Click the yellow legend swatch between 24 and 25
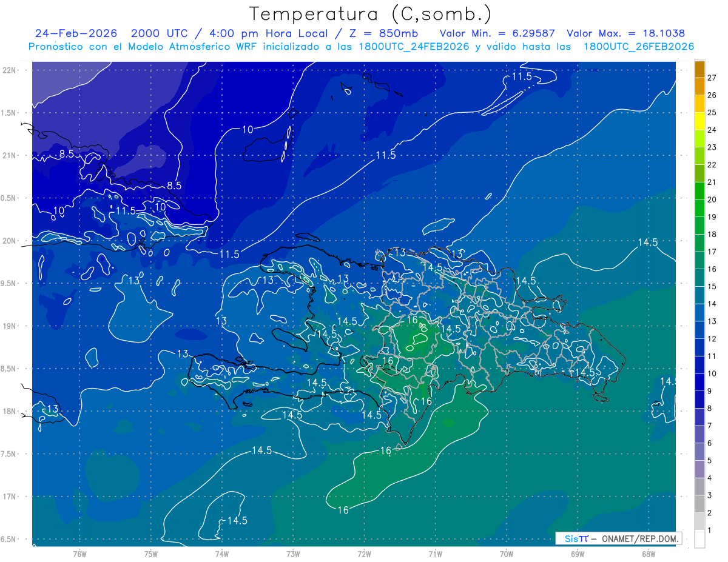Screen dimensions: 728x562 699,121
